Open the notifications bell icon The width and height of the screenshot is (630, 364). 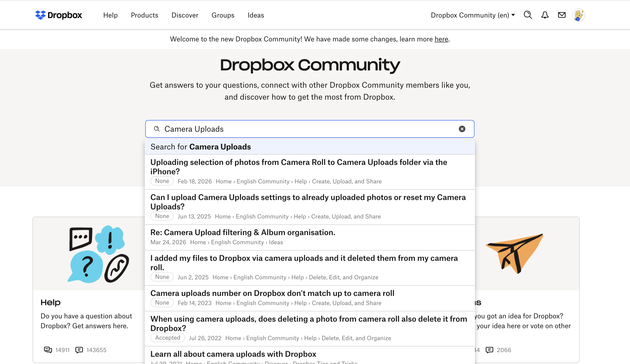(x=545, y=15)
